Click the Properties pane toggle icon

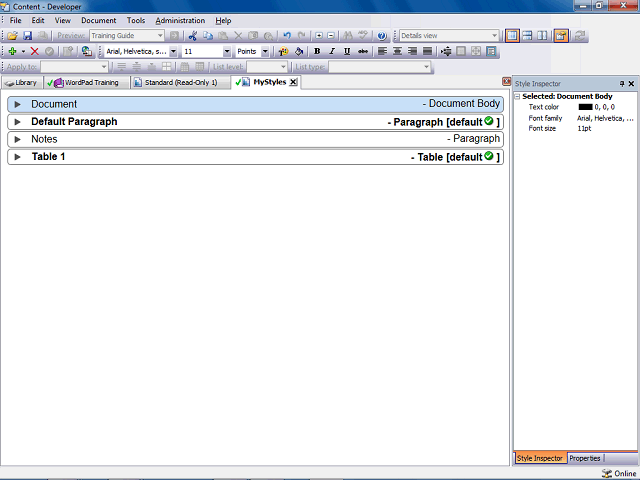click(x=561, y=36)
